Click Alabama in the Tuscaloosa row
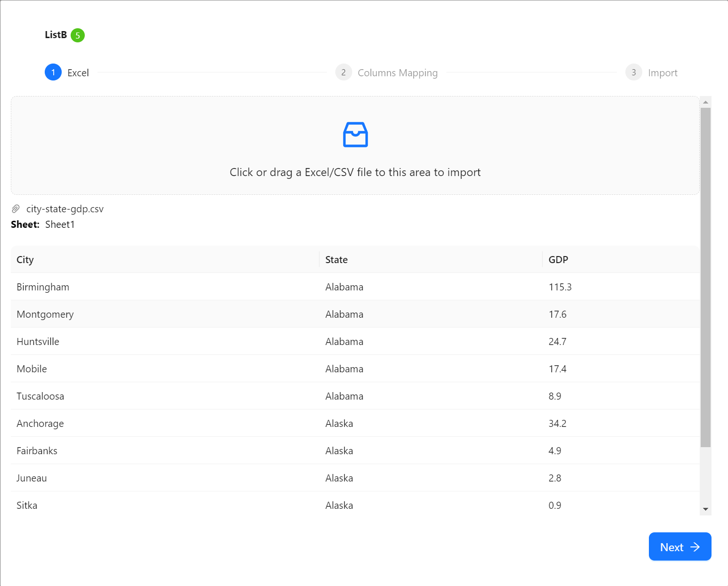Screen dimensions: 728x586 coord(344,396)
